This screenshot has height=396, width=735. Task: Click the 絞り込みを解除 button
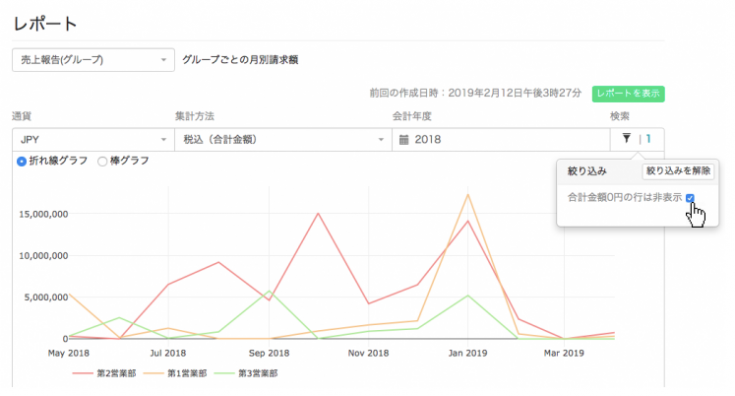point(678,171)
